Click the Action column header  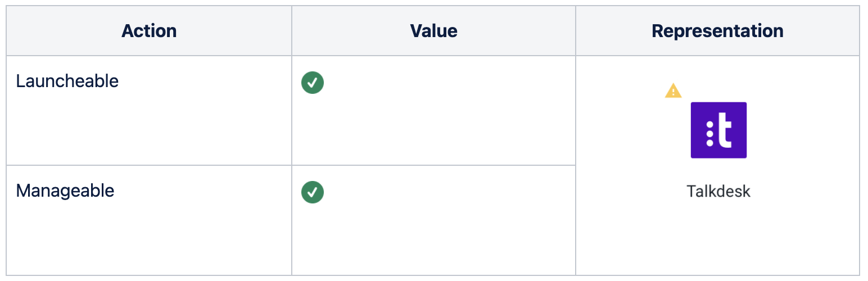[149, 31]
